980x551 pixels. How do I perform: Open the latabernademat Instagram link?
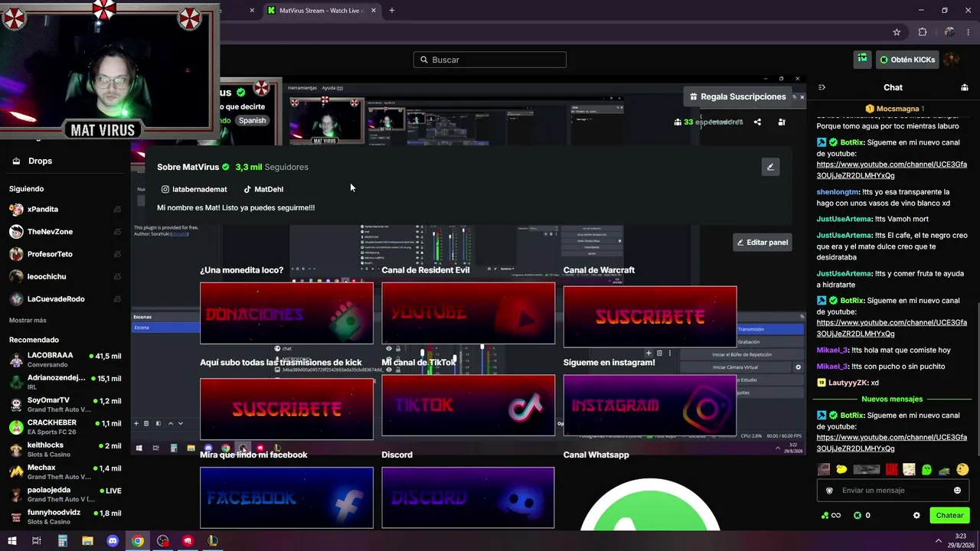point(194,189)
